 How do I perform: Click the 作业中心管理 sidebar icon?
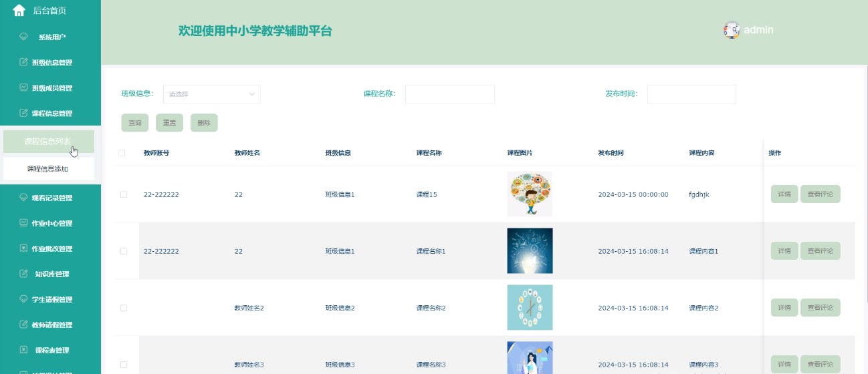click(x=24, y=223)
